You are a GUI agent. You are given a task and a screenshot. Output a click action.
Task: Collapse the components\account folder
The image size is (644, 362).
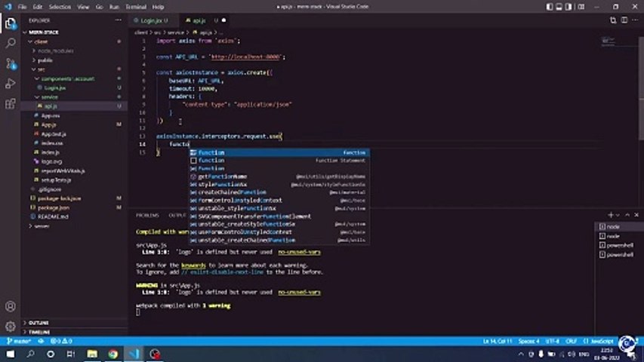(68, 78)
